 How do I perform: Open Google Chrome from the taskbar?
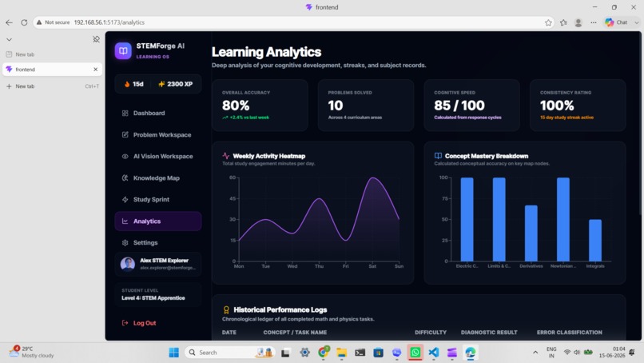324,353
